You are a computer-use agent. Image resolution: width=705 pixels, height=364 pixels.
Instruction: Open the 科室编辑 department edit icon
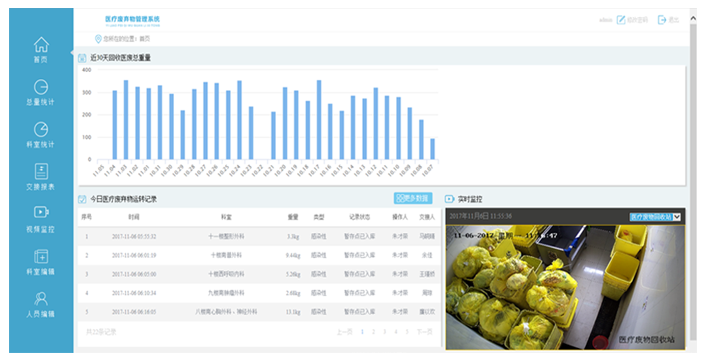pos(41,256)
